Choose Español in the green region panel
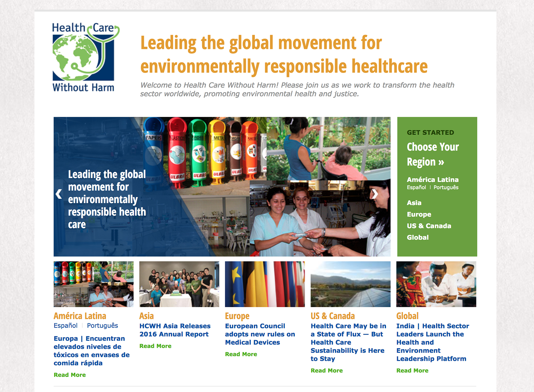 pyautogui.click(x=416, y=187)
